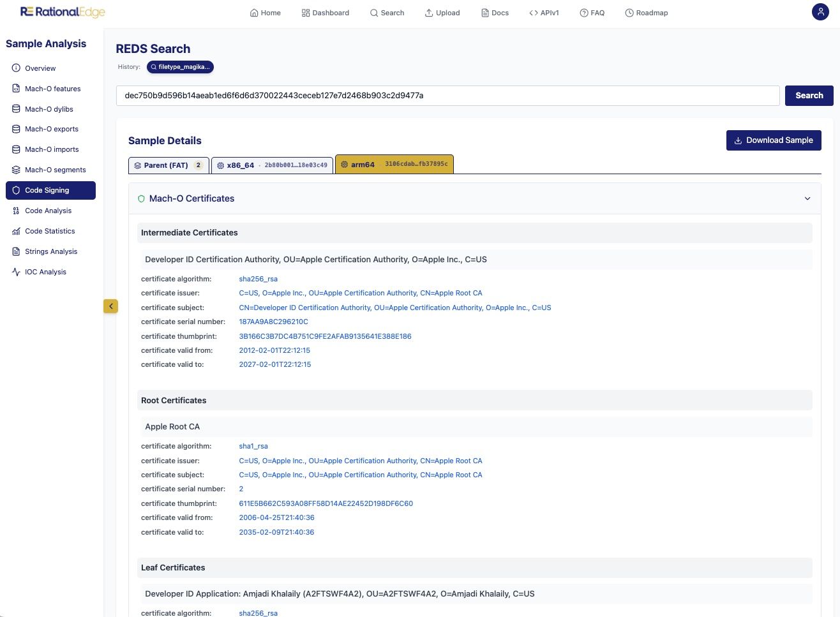The image size is (840, 617).
Task: Open Strings Analysis in the sidebar
Action: point(51,251)
